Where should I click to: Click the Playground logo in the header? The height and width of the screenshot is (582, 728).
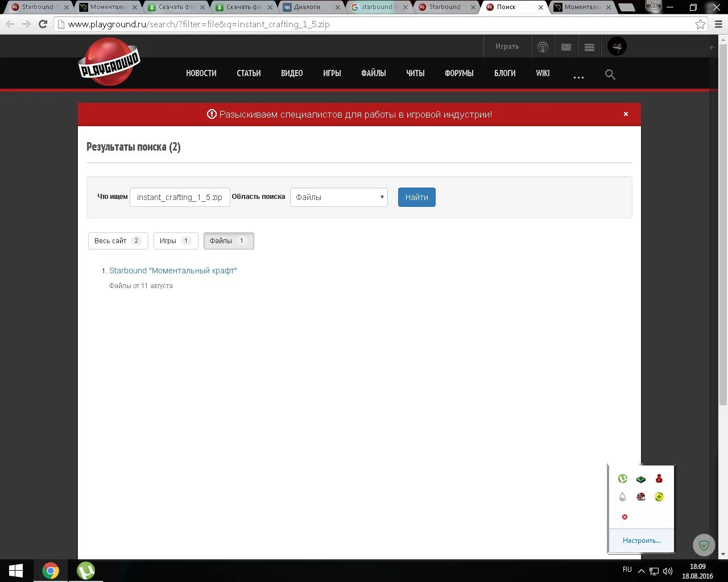coord(109,63)
